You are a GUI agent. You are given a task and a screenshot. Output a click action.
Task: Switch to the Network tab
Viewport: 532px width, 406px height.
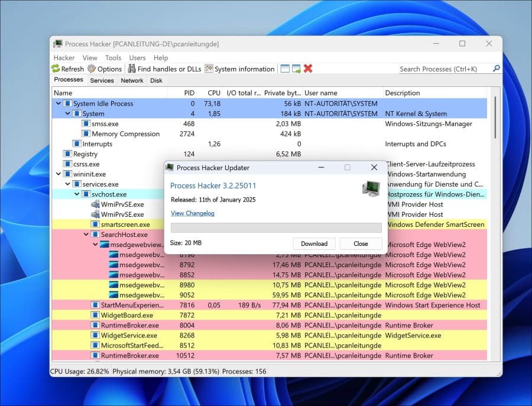132,80
